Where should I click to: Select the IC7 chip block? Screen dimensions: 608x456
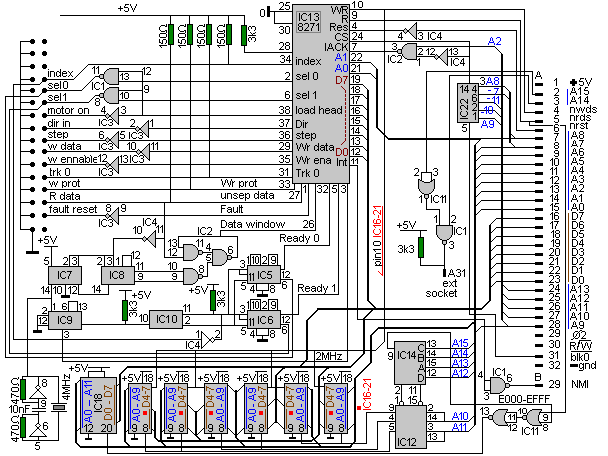[x=65, y=274]
